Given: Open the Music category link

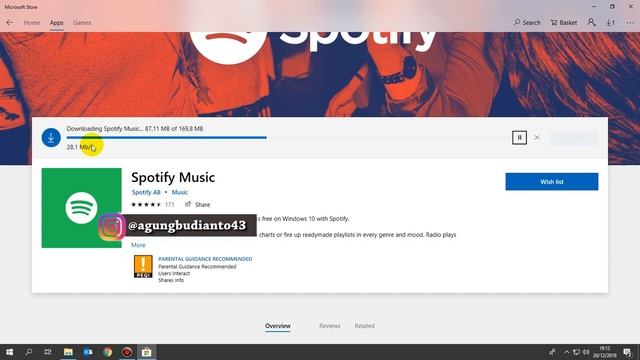Looking at the screenshot, I should tap(180, 192).
